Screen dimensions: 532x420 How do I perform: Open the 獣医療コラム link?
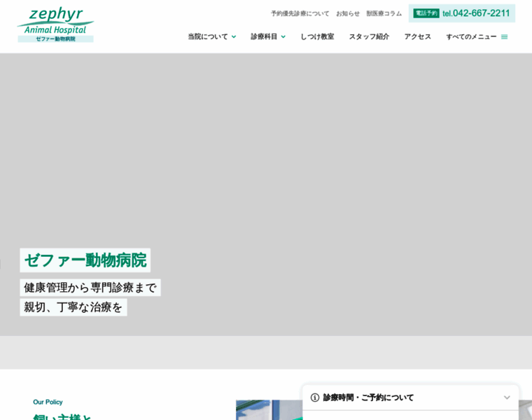coord(384,13)
